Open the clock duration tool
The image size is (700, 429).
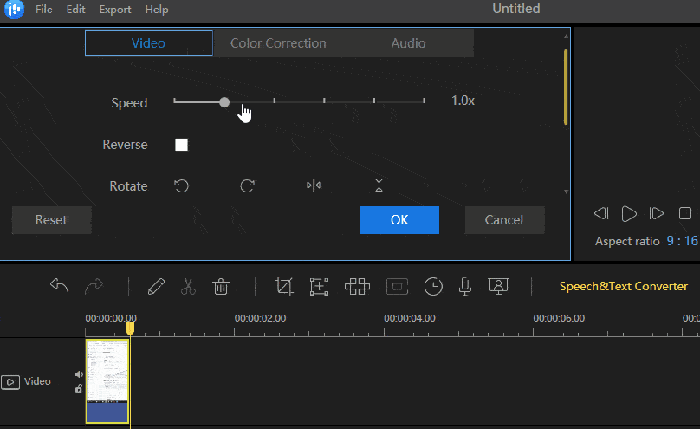[x=433, y=286]
